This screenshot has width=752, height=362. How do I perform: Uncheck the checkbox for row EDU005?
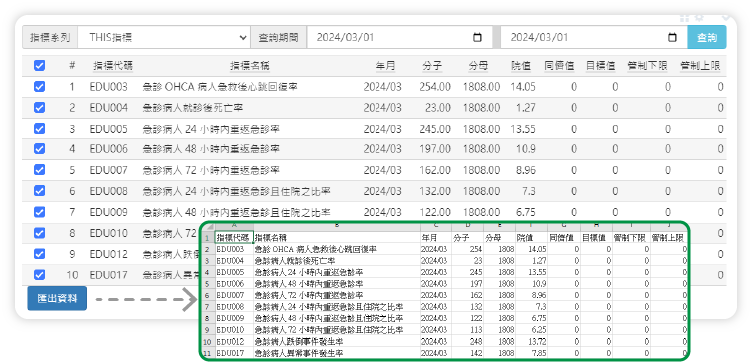pos(39,129)
